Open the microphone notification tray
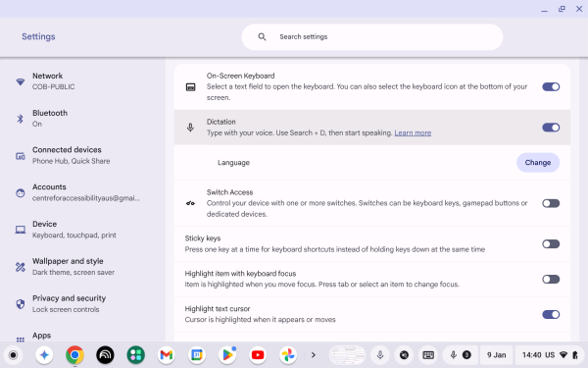Viewport: 588px width, 368px height. tap(461, 355)
